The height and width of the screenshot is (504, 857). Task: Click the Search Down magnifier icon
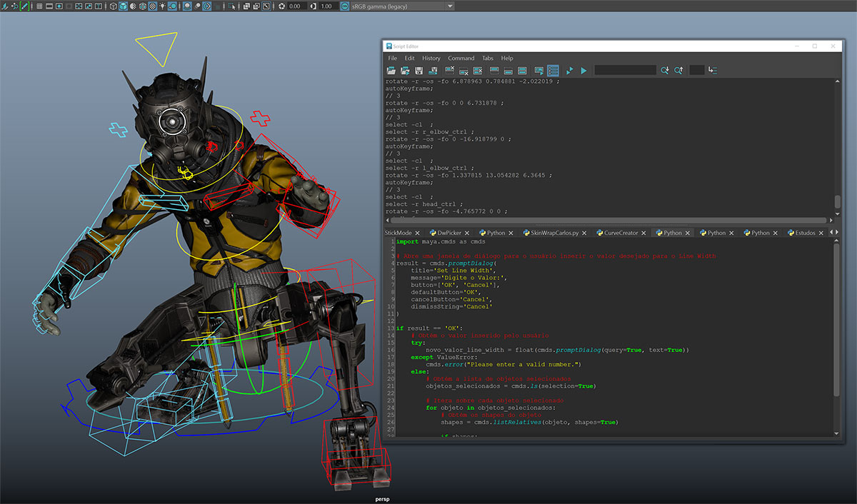(665, 70)
